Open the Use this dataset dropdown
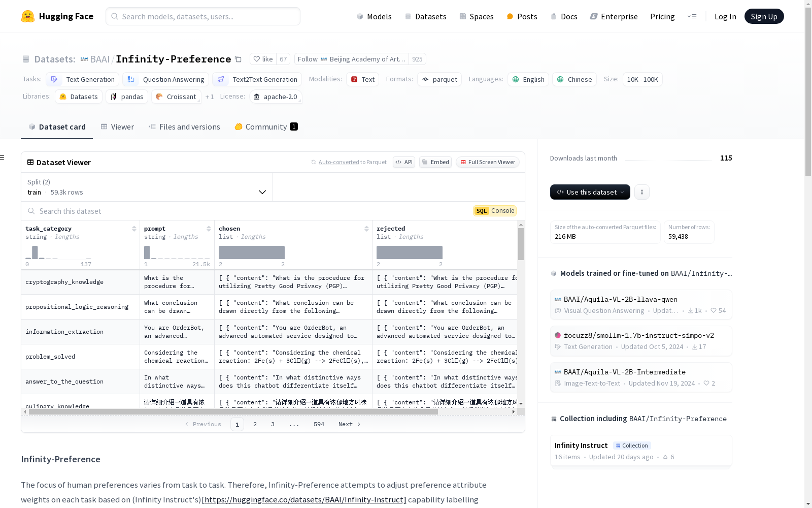This screenshot has height=508, width=812. (590, 192)
